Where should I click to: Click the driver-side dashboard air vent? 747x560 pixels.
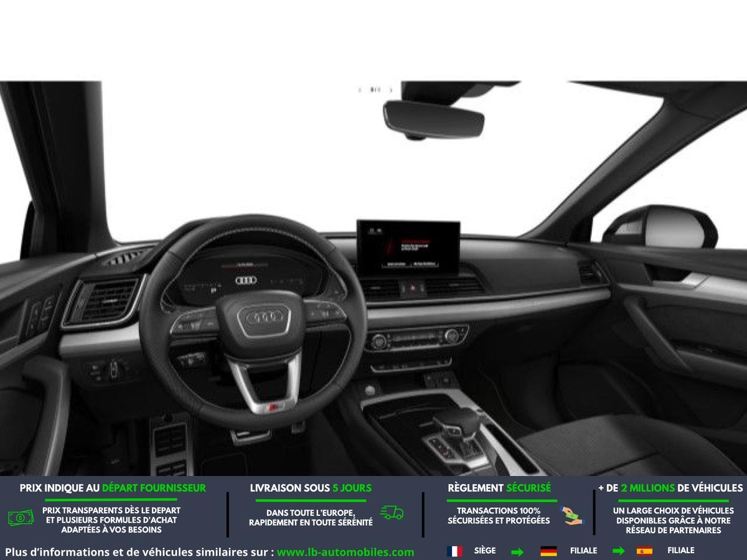[x=103, y=301]
